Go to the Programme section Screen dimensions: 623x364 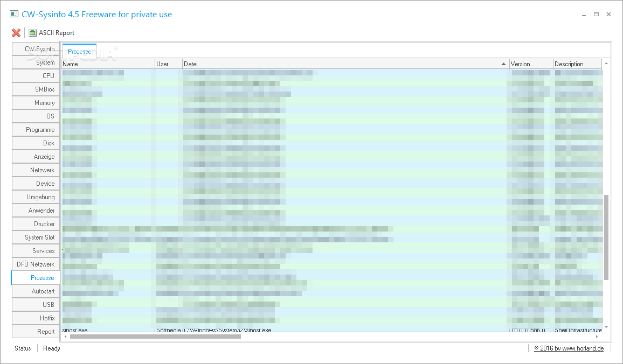[36, 130]
